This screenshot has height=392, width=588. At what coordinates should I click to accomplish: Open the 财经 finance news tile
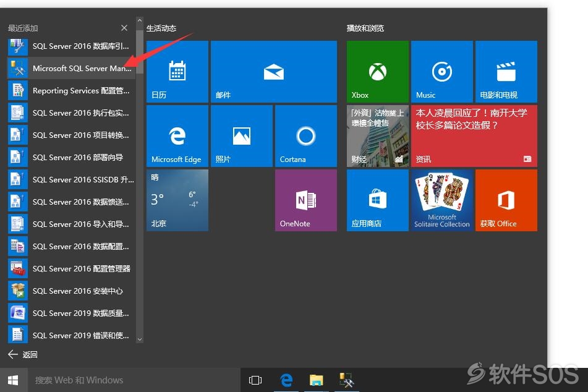377,136
